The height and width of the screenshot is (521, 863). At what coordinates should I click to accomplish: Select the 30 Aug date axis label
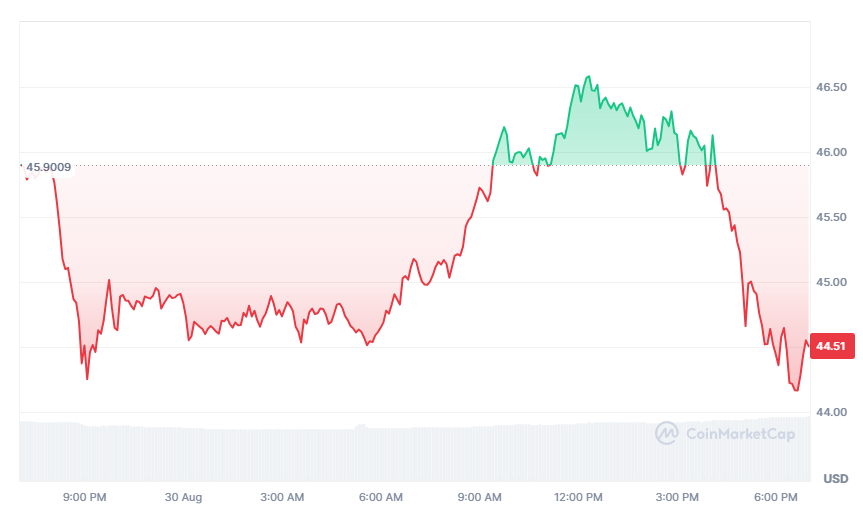click(183, 497)
